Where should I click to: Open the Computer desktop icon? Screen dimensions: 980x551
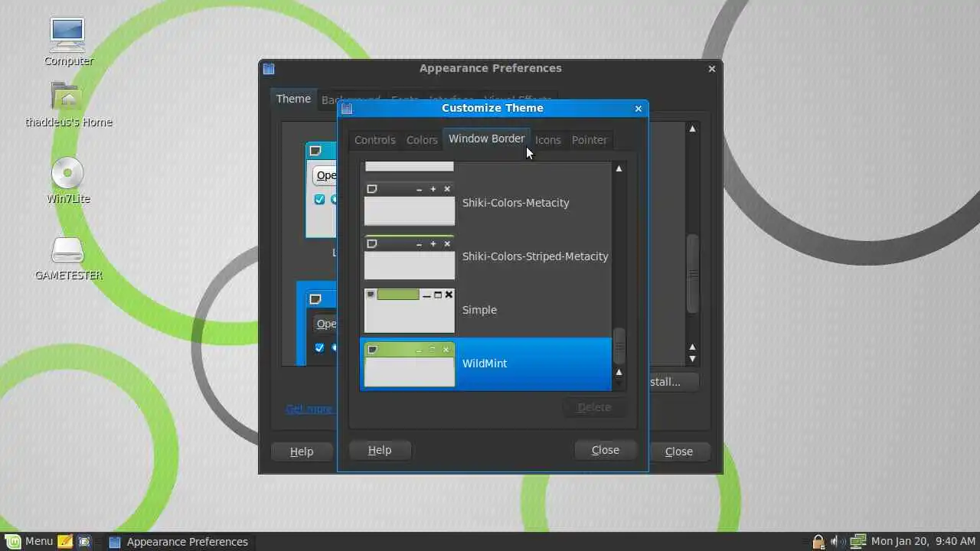tap(68, 36)
